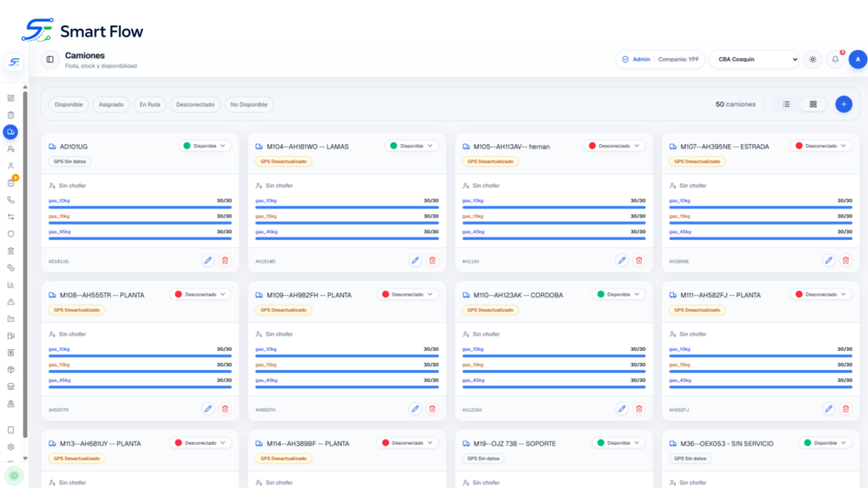Open the CBA Cosquin location dropdown
Image resolution: width=868 pixels, height=488 pixels.
tap(754, 59)
